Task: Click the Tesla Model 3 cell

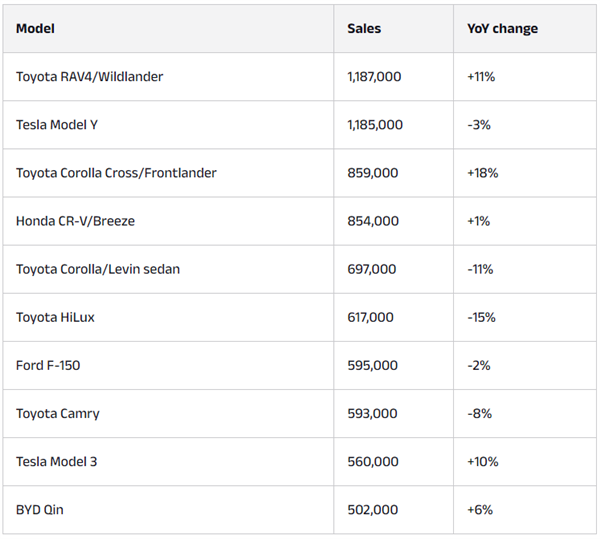Action: point(56,461)
